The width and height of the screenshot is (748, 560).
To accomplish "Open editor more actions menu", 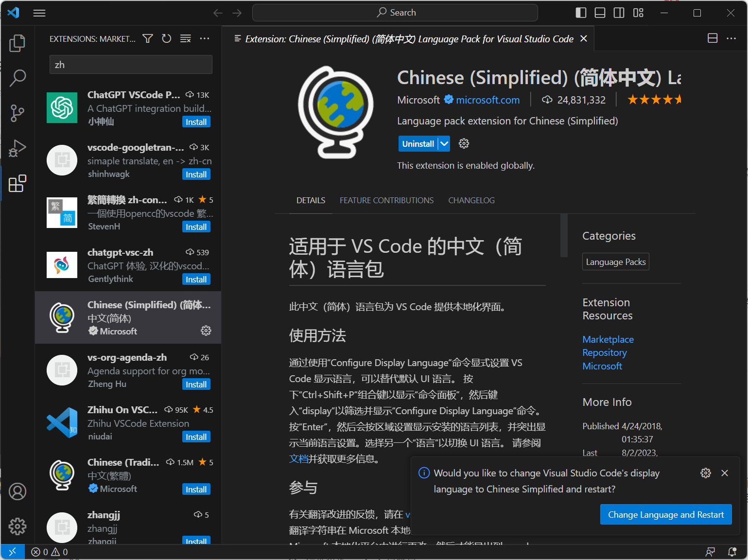I will (731, 38).
